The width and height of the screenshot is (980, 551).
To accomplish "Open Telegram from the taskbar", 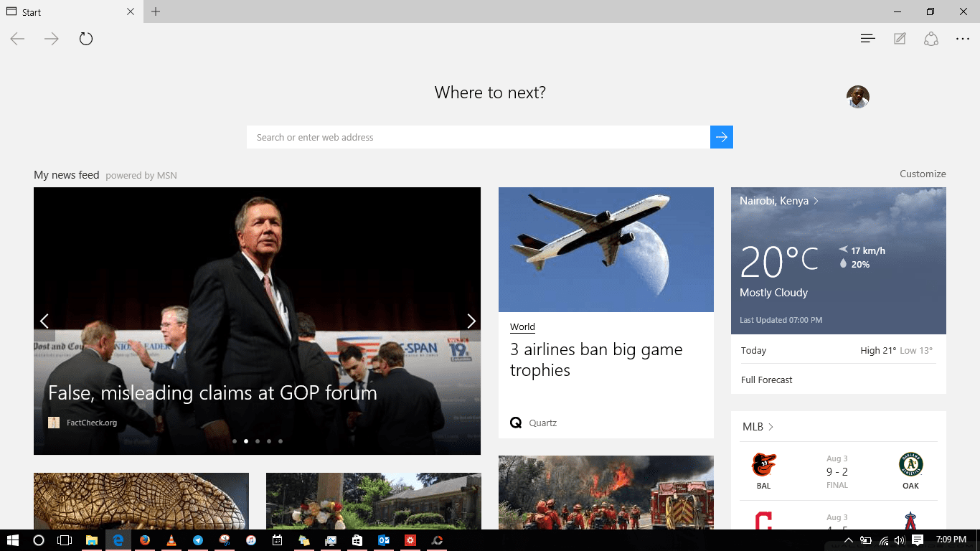I will click(x=198, y=540).
